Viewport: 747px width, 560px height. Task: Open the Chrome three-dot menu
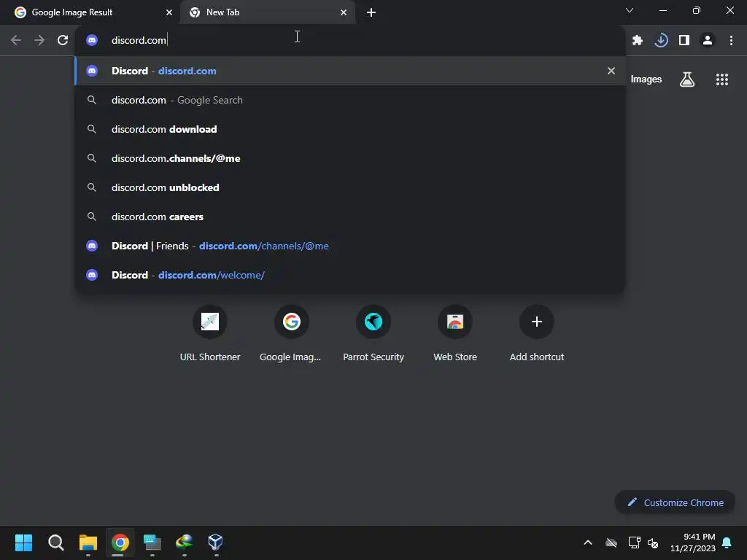point(731,41)
